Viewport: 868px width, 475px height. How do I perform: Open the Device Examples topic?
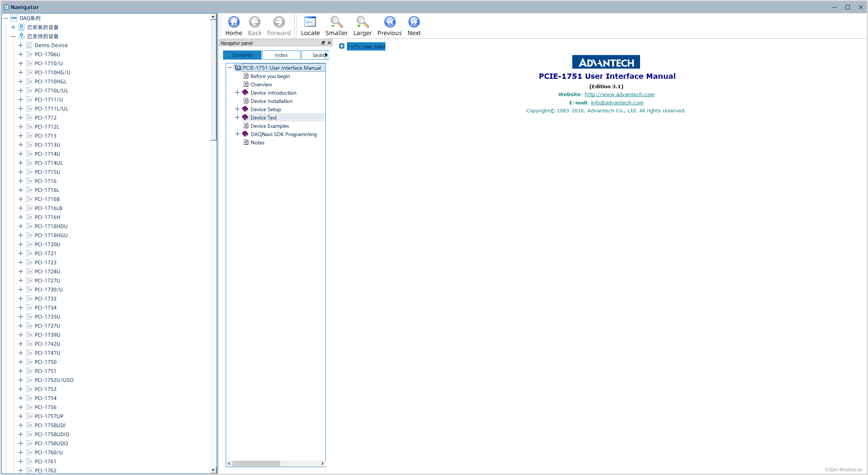269,126
